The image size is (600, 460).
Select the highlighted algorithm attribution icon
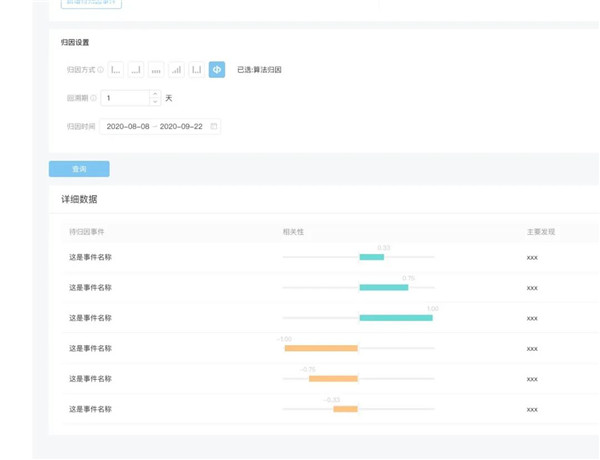pyautogui.click(x=217, y=70)
